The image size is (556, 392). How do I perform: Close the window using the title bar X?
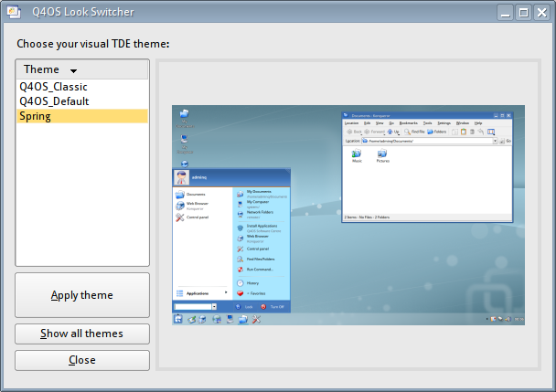tap(541, 13)
